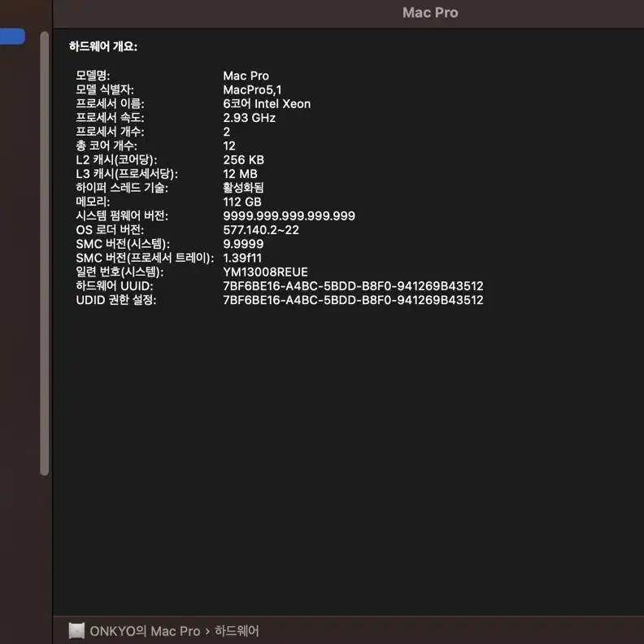Viewport: 644px width, 644px height.
Task: Click the UUID value beside '하드웨어 UUID:'
Action: [353, 286]
